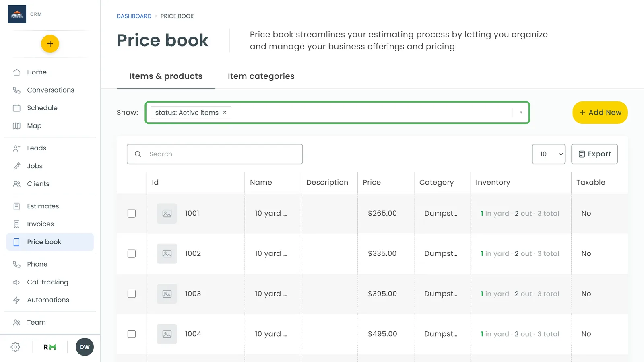Check the row 1004 checkbox
The image size is (644, 362).
pyautogui.click(x=132, y=334)
